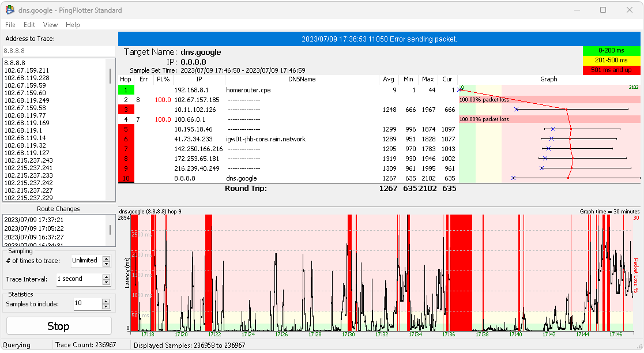
Task: Click the Max column header
Action: click(x=428, y=80)
